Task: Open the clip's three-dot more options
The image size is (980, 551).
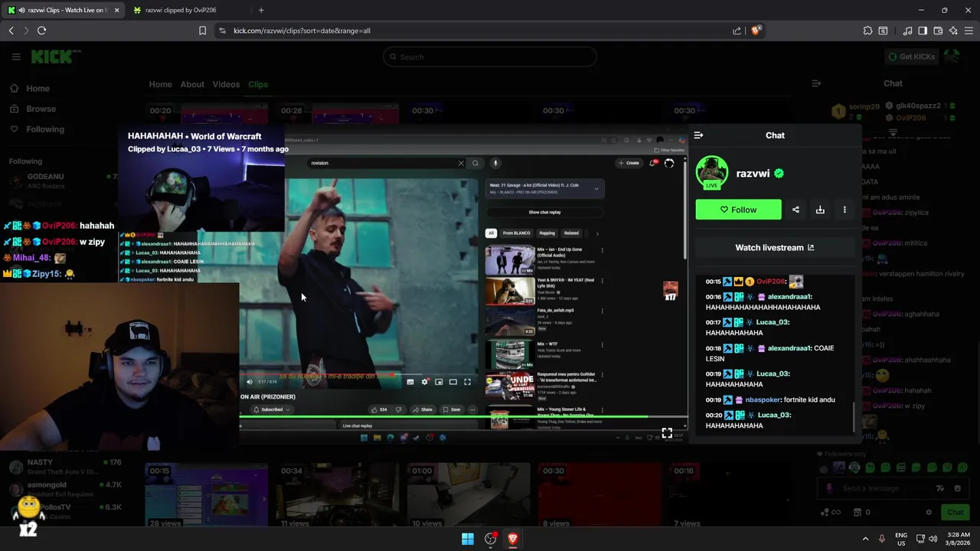Action: tap(844, 210)
